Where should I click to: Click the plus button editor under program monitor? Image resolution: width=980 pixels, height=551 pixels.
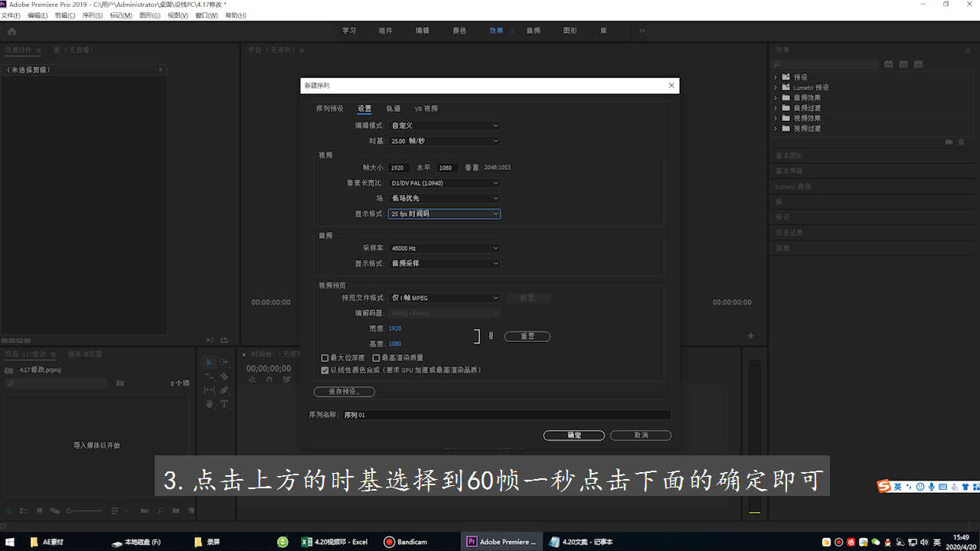pyautogui.click(x=750, y=336)
